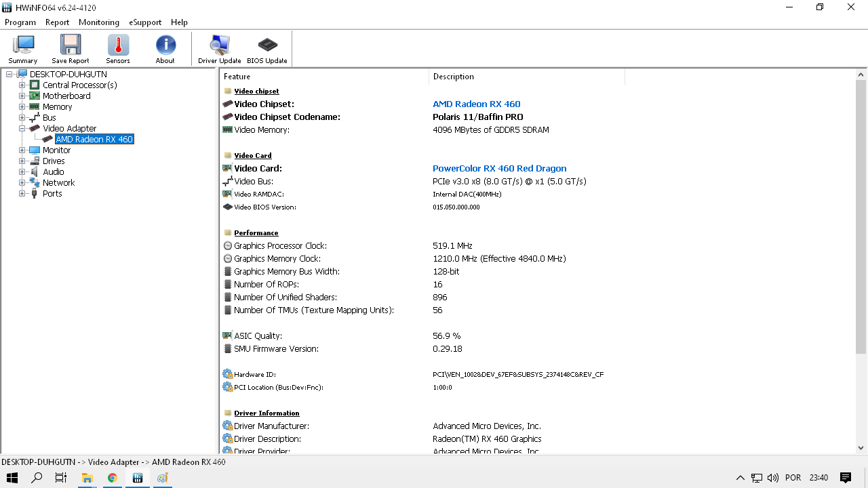The height and width of the screenshot is (488, 868).
Task: Click the system tray volume icon
Action: point(772,478)
